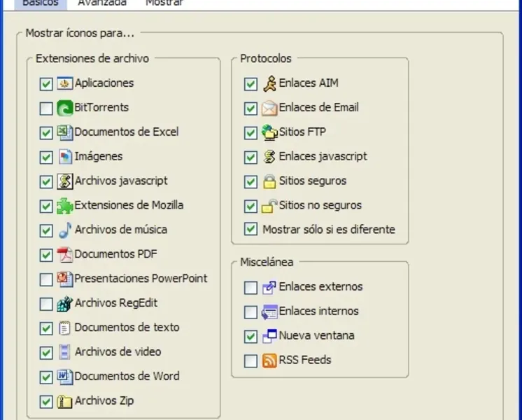Click the Documentos de Word icon
Screen dimensions: 522x420
tap(65, 377)
